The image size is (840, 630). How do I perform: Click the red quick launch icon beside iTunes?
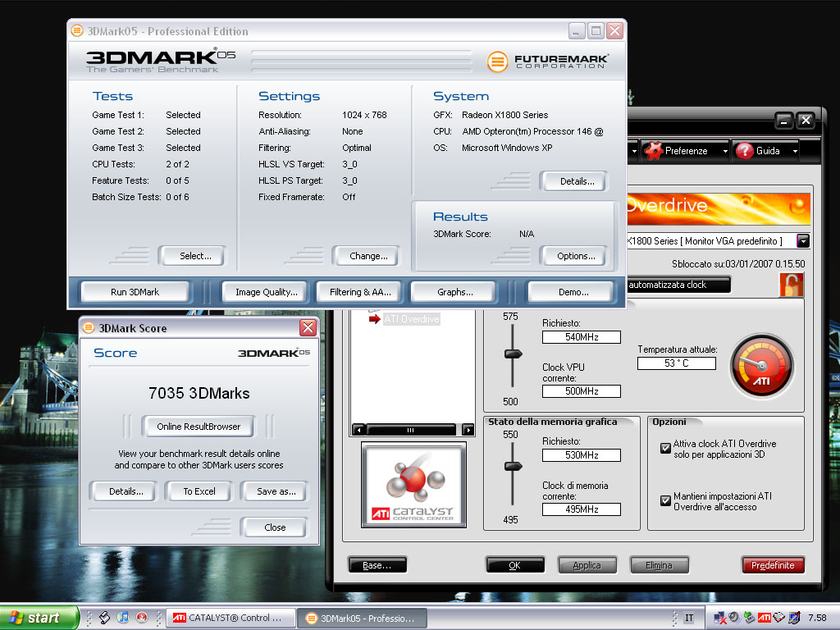coord(141,618)
